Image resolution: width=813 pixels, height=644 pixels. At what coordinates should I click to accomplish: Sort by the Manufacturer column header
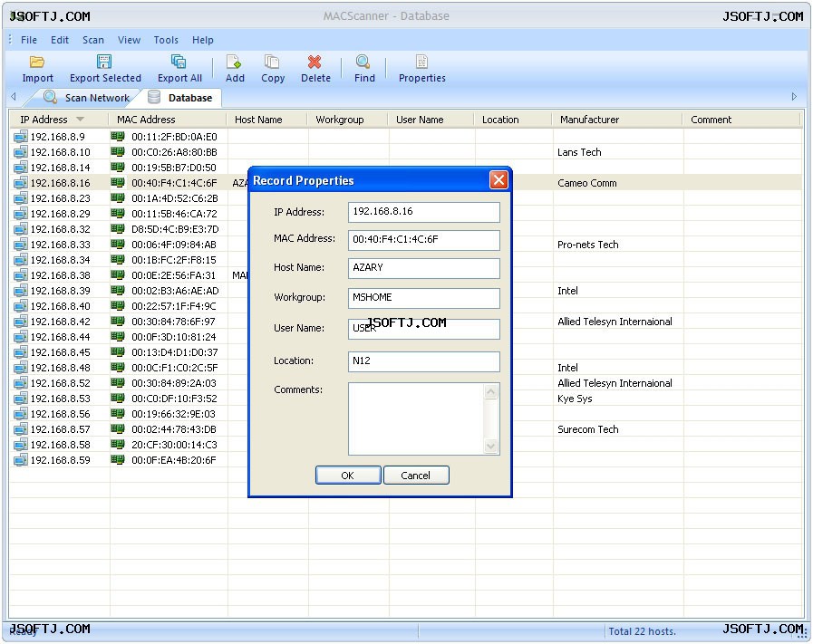point(617,120)
